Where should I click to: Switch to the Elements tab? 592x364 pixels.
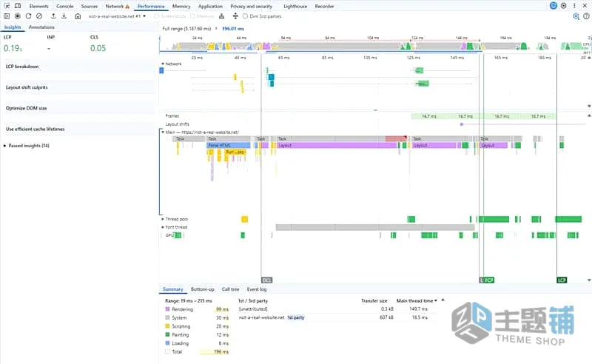(39, 7)
